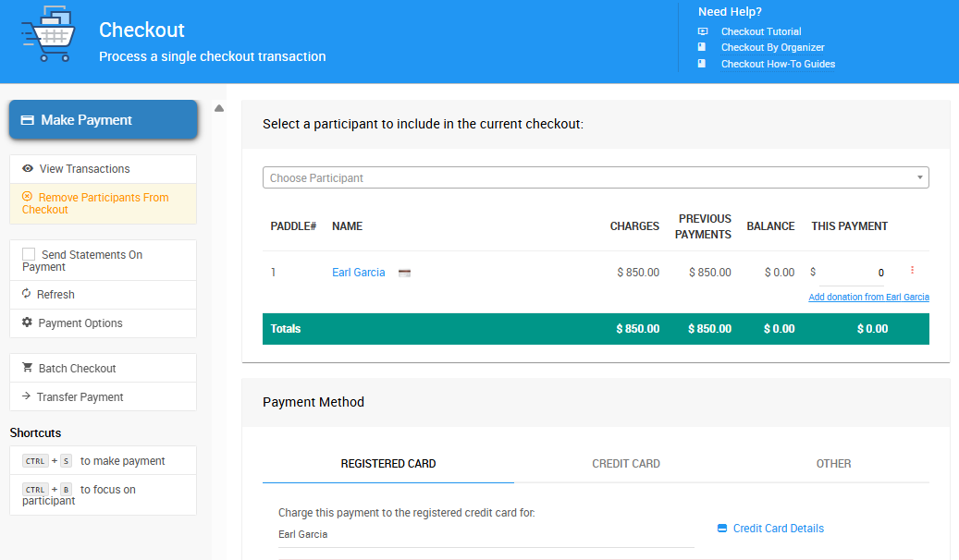Click the Make Payment button
The height and width of the screenshot is (560, 959).
tap(103, 118)
